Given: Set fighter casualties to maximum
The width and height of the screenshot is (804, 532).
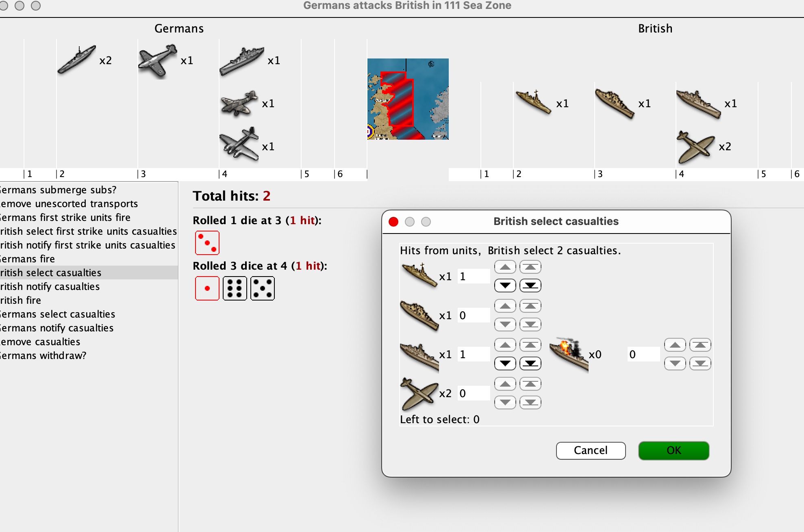Looking at the screenshot, I should tap(530, 384).
